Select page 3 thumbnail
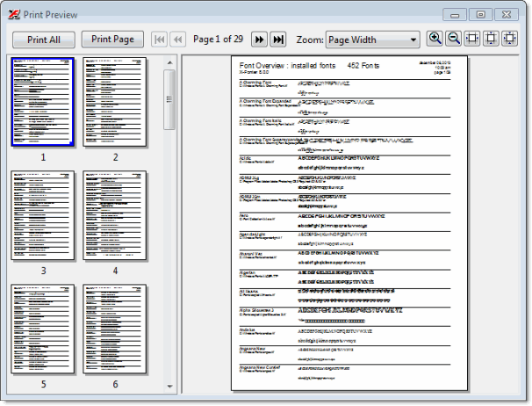The height and width of the screenshot is (406, 532). click(x=43, y=215)
